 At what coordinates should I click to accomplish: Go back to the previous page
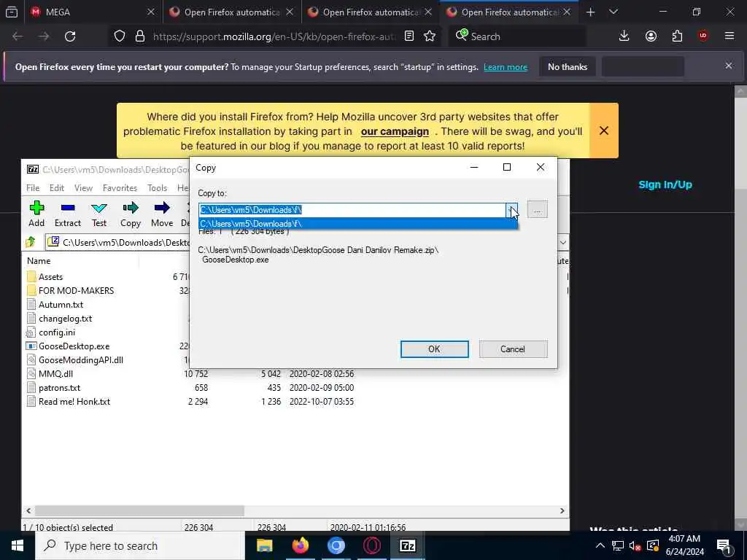[18, 36]
